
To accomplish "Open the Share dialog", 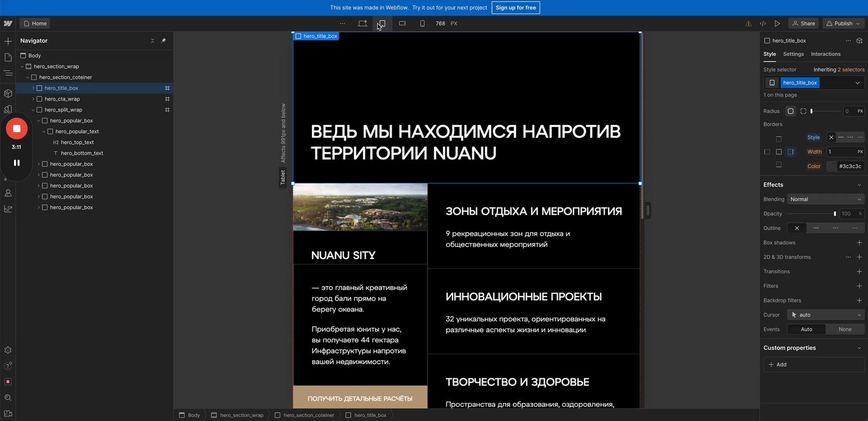I will coord(803,23).
